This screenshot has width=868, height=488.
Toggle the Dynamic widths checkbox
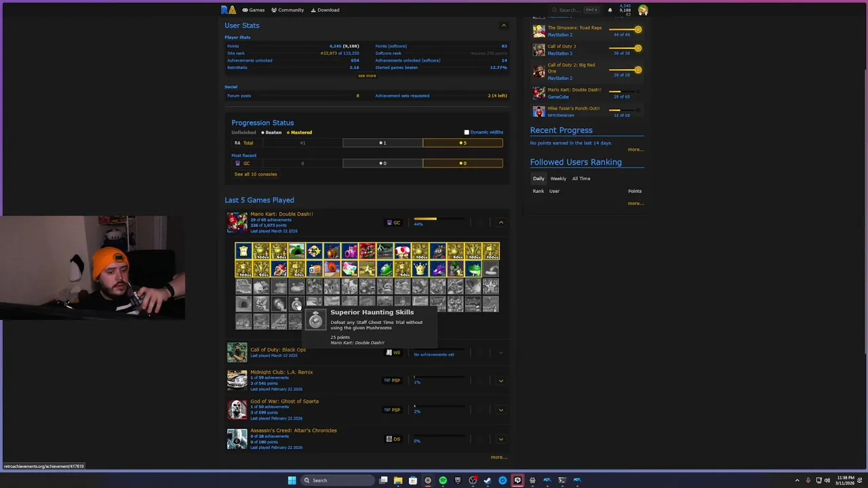(x=467, y=133)
